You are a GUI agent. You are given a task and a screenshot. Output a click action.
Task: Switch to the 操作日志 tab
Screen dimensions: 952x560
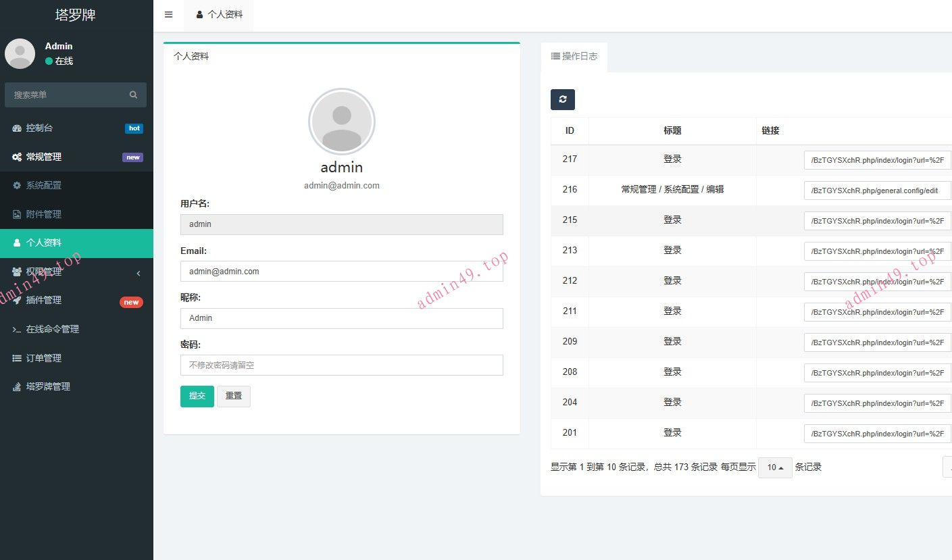pos(574,57)
